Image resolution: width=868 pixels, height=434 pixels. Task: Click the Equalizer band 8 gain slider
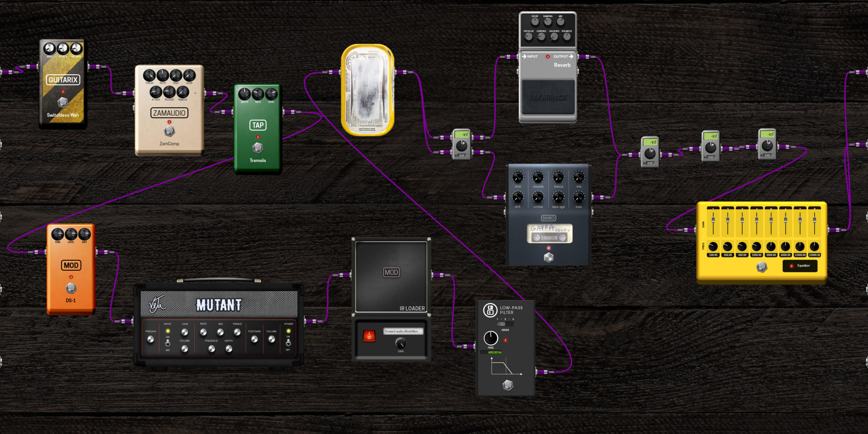(x=815, y=223)
